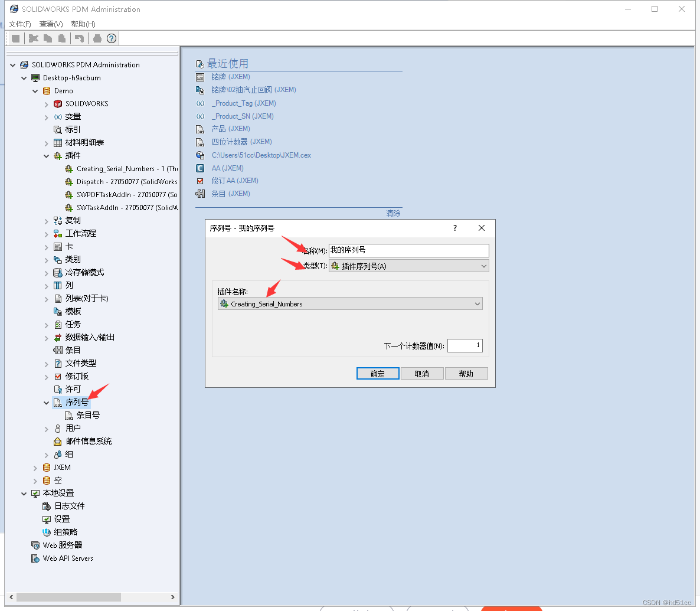
Task: Open recent item _Product_Tag (JXEM)
Action: (244, 103)
